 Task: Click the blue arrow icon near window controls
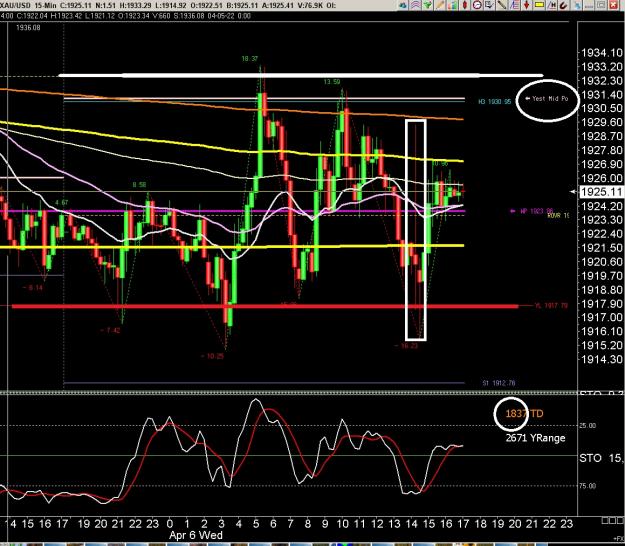pos(577,5)
